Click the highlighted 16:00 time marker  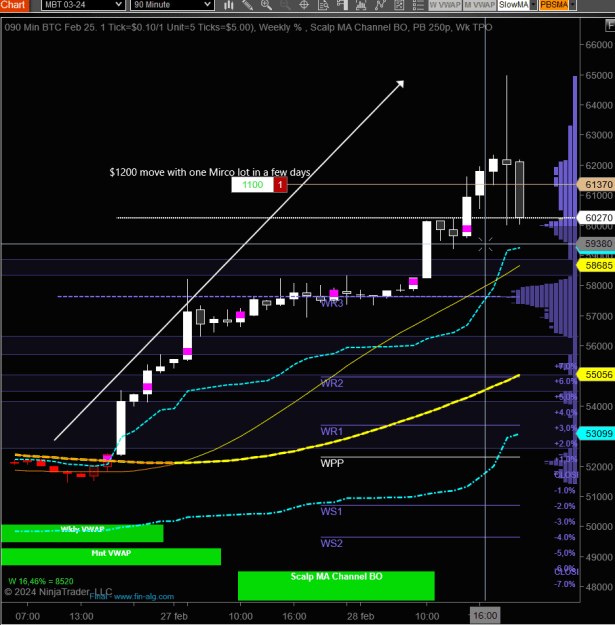(485, 616)
